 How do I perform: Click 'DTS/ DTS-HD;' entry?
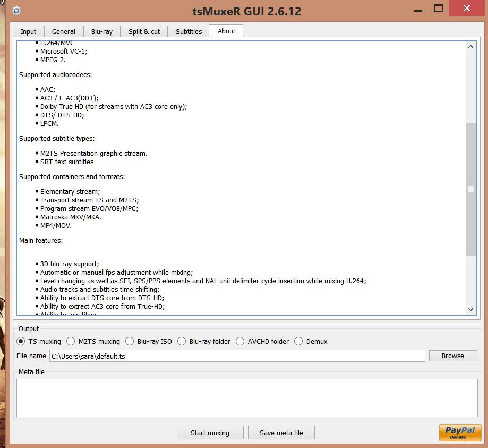(62, 115)
